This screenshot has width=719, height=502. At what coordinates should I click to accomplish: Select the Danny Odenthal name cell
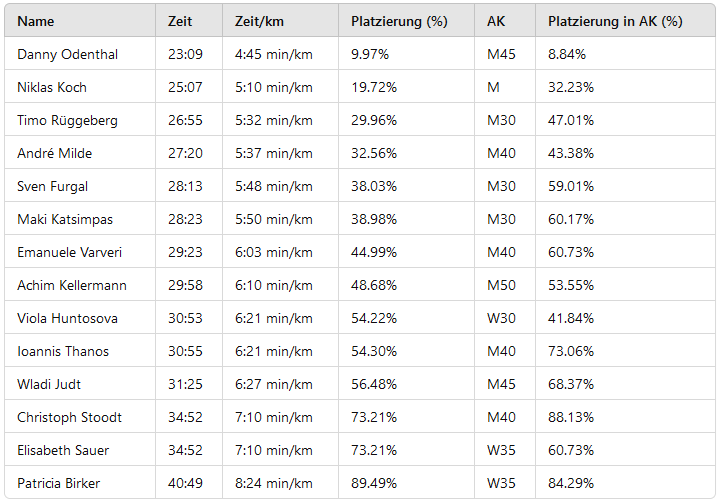[68, 54]
